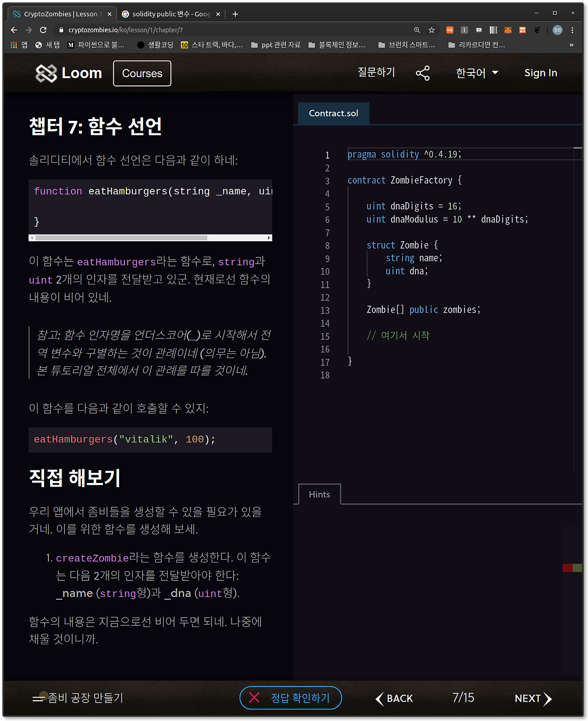This screenshot has height=721, width=588.
Task: Open the 한국어 language dropdown
Action: pos(477,73)
